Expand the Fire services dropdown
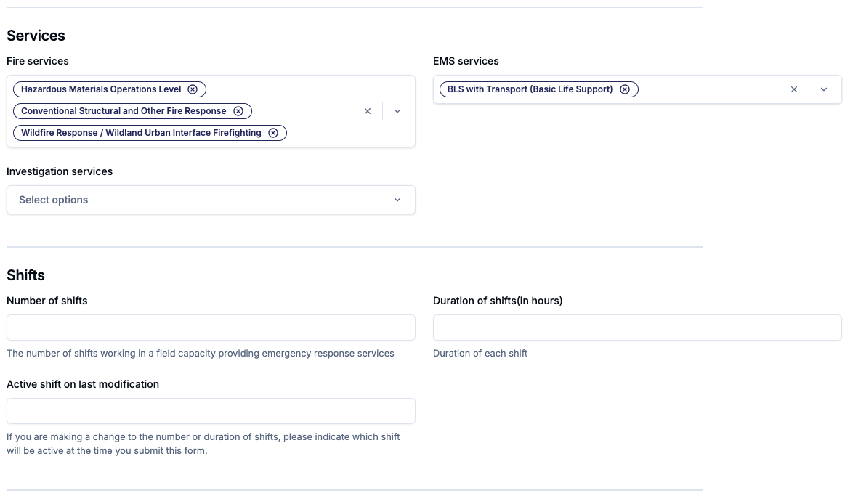This screenshot has height=504, width=853. [x=397, y=111]
